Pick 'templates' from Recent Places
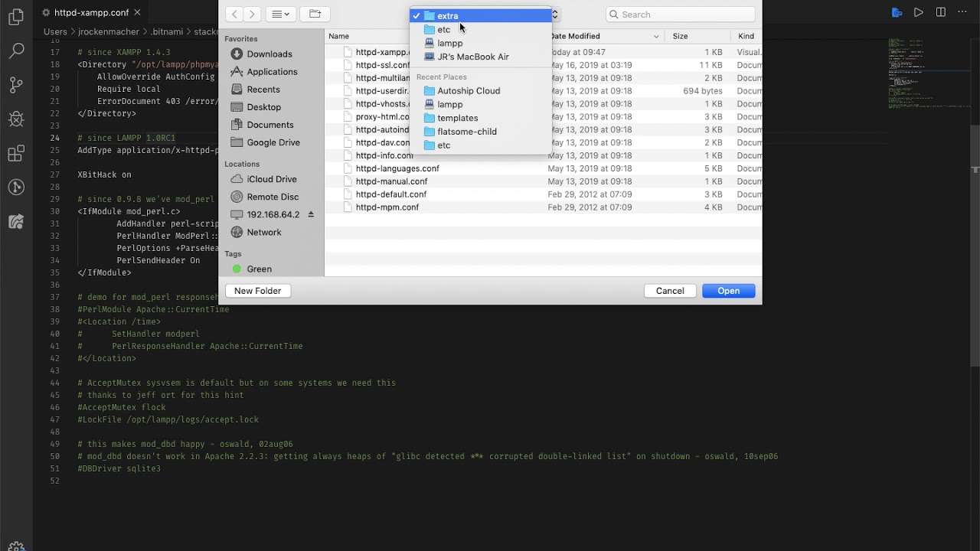Image resolution: width=980 pixels, height=551 pixels. click(481, 118)
